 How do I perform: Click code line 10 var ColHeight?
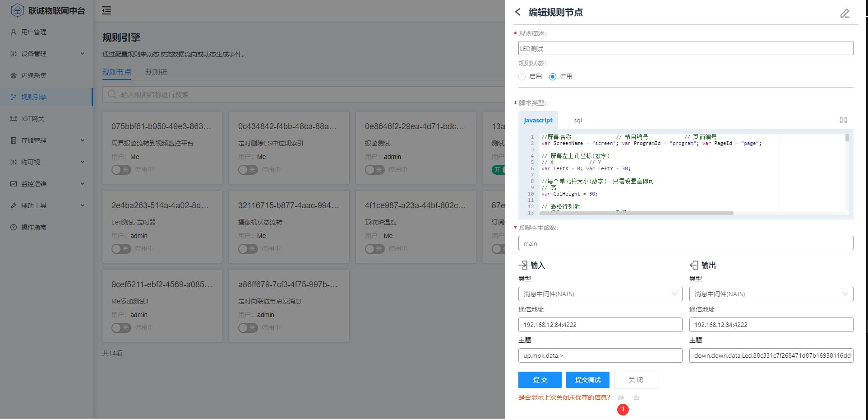569,194
